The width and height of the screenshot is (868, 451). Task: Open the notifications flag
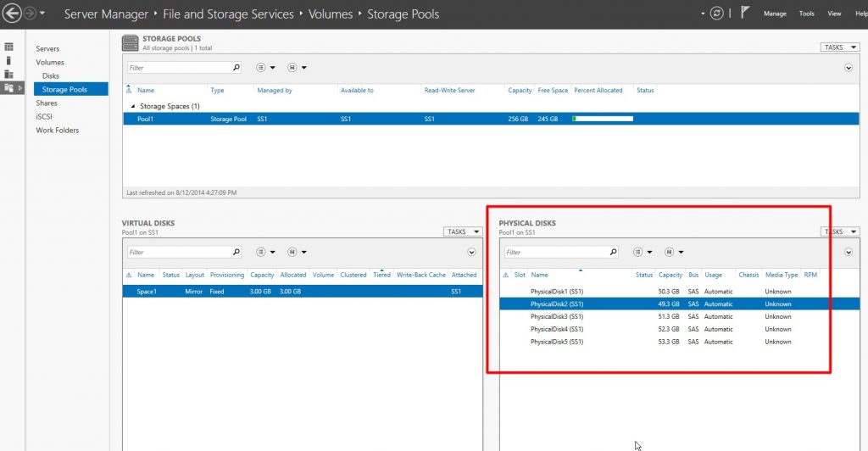[x=745, y=12]
